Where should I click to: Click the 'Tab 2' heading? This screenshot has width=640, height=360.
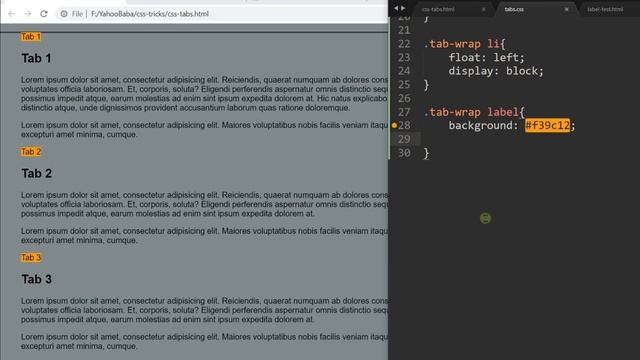click(x=37, y=173)
